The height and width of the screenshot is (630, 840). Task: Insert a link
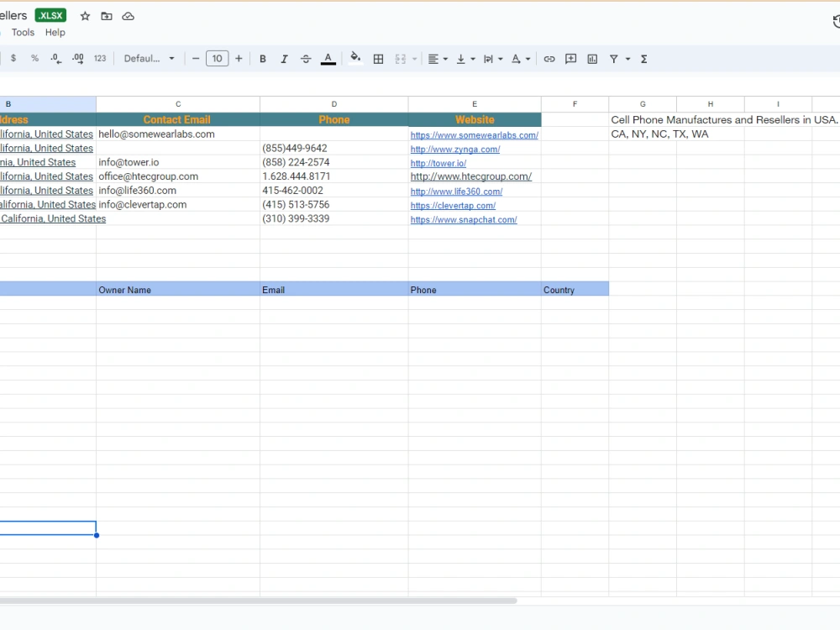click(x=549, y=59)
